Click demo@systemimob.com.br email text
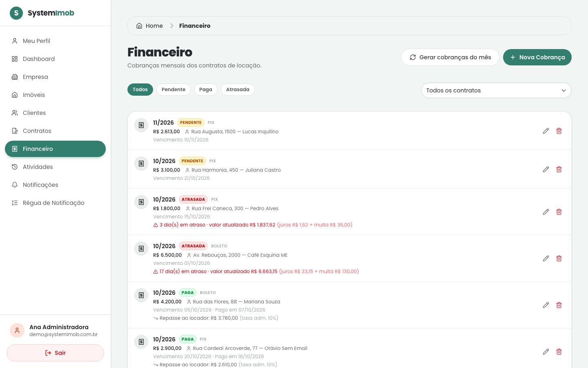This screenshot has width=588, height=368. click(x=63, y=334)
